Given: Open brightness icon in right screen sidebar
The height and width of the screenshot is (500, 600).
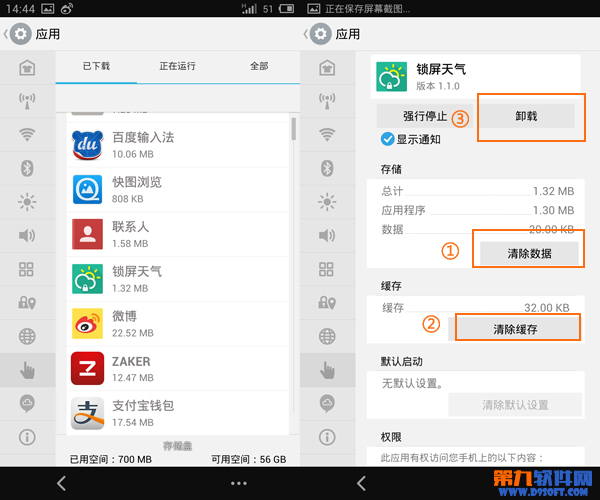Looking at the screenshot, I should tap(327, 202).
